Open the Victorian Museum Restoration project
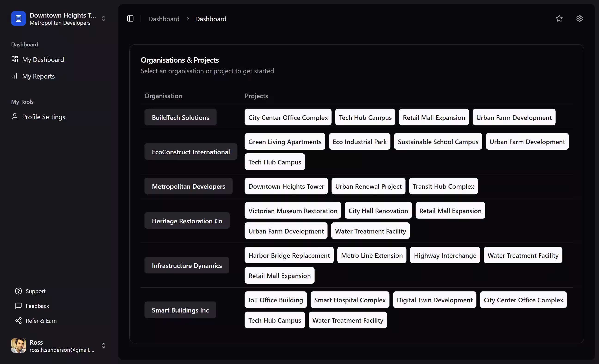Screen dimensions: 599x364 click(x=293, y=210)
